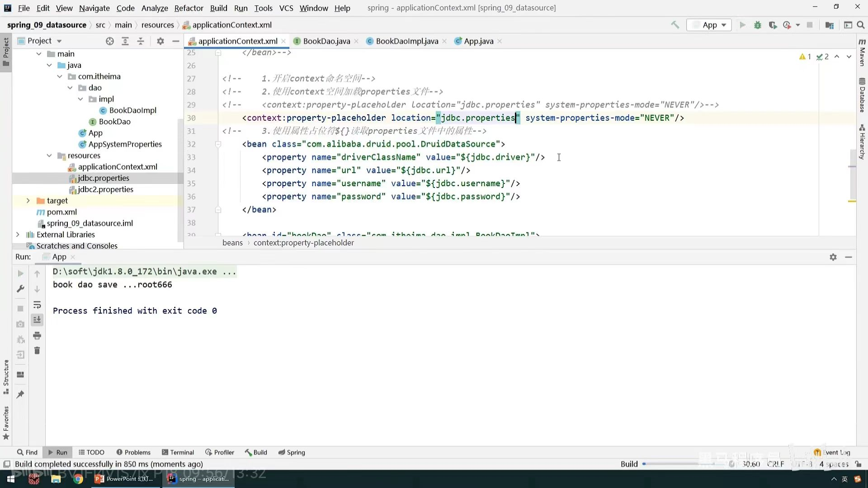Open the Problems tool window
The height and width of the screenshot is (488, 868).
(133, 452)
